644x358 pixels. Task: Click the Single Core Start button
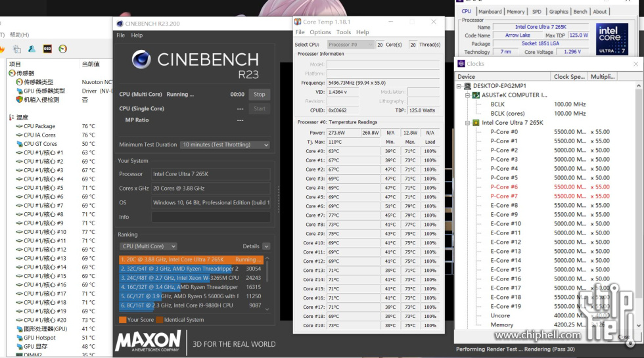pyautogui.click(x=259, y=109)
